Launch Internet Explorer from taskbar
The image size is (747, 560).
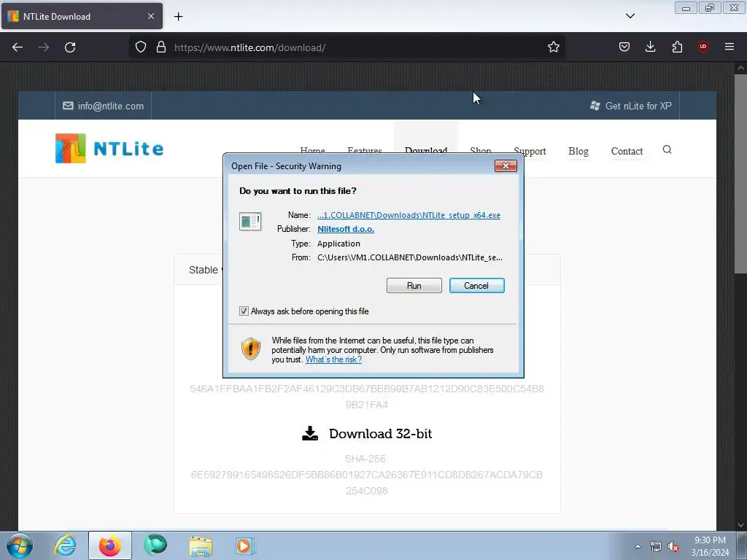pyautogui.click(x=65, y=545)
